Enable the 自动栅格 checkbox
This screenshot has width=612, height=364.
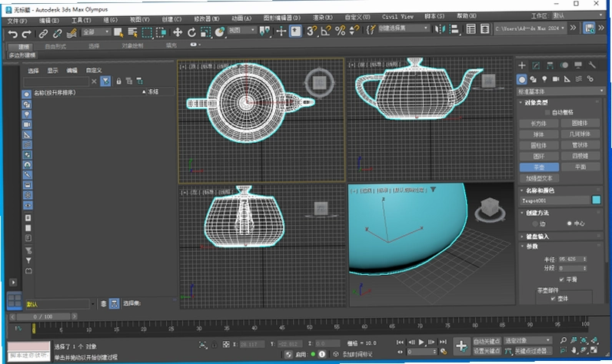click(547, 112)
